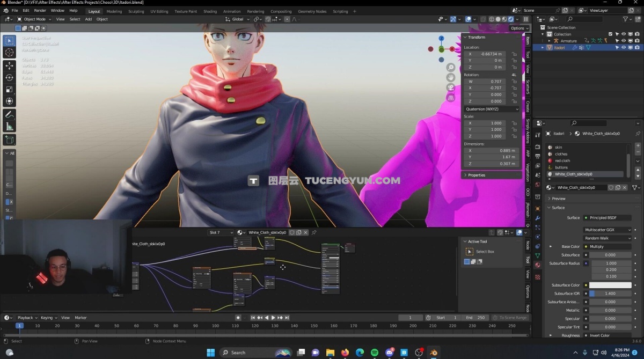Switch to wireframe viewport shading
The width and height of the screenshot is (644, 359).
[x=491, y=19]
